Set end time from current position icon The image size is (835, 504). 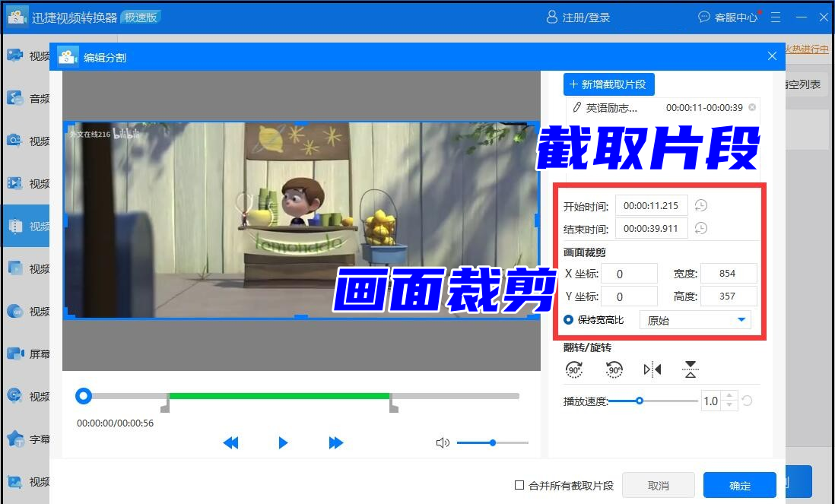click(701, 228)
